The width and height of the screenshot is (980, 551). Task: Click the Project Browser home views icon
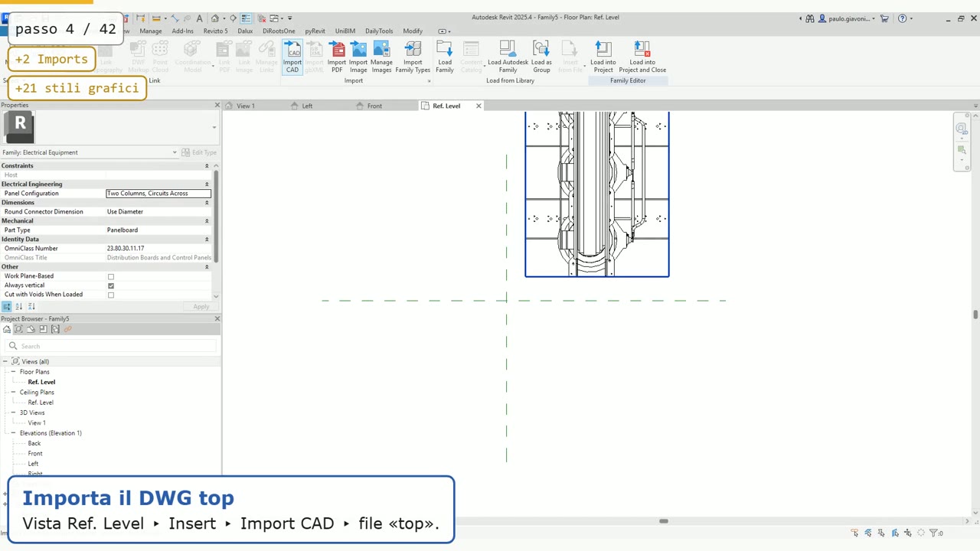tap(7, 329)
